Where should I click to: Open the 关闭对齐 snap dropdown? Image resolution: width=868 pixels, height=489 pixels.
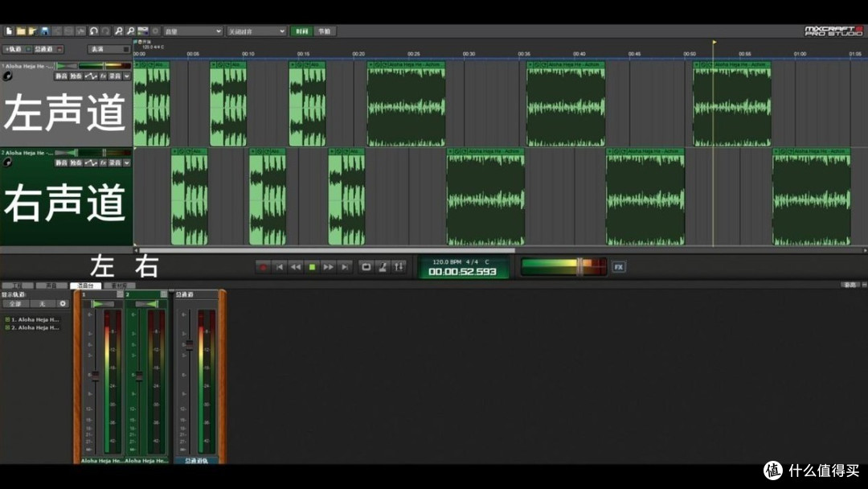(x=256, y=31)
